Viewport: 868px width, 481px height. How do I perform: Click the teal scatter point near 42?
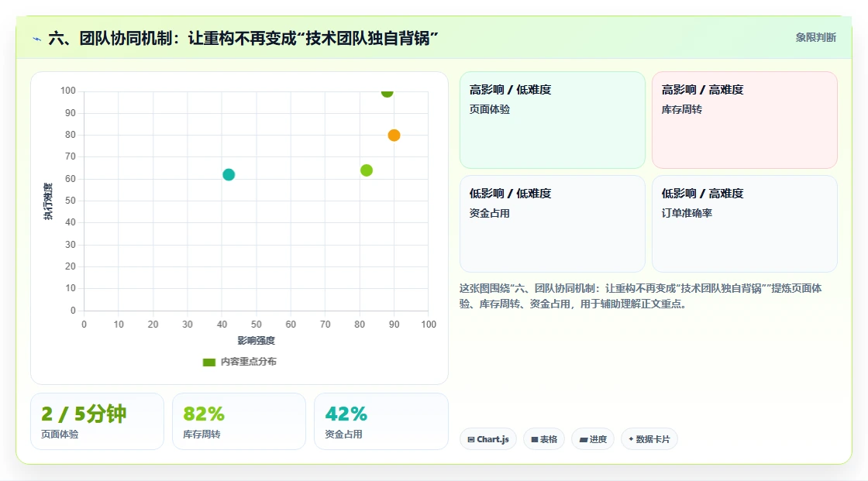tap(229, 174)
